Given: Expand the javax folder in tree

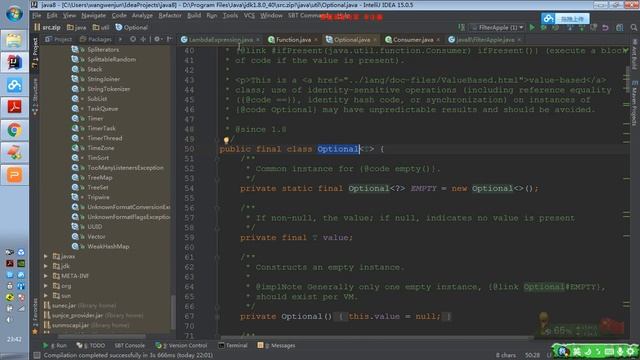Looking at the screenshot, I should [46, 256].
